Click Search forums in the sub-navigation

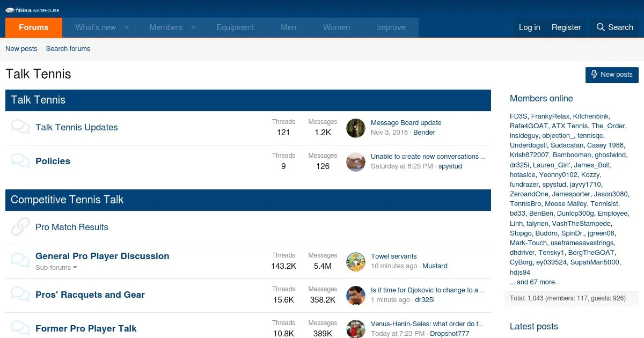(68, 49)
